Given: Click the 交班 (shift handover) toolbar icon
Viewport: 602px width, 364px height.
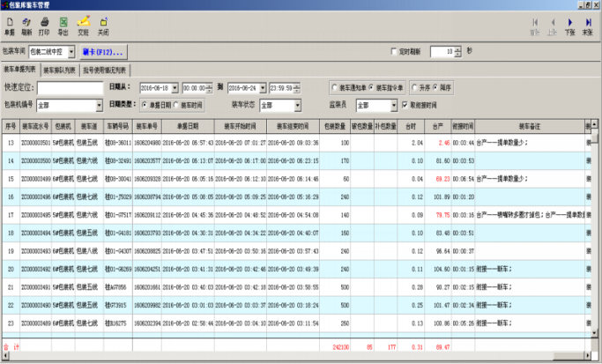Looking at the screenshot, I should point(83,23).
